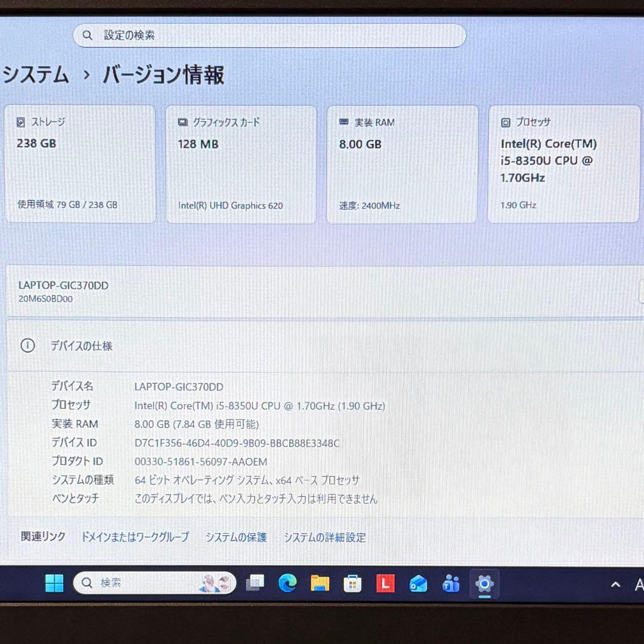The image size is (644, 644).
Task: Click the グラフィックスカード card icon
Action: [x=182, y=122]
